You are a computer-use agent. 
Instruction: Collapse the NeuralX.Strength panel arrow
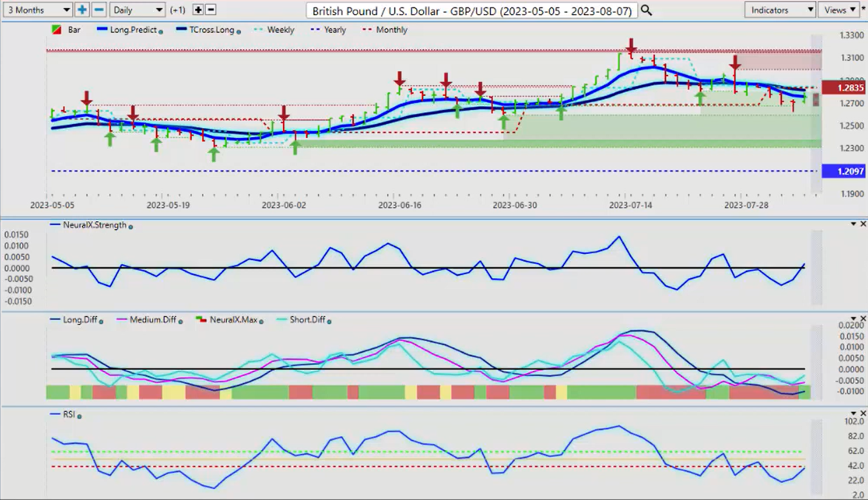point(853,224)
